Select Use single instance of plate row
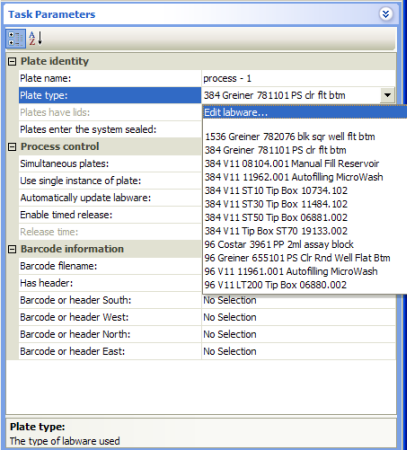 (110, 181)
